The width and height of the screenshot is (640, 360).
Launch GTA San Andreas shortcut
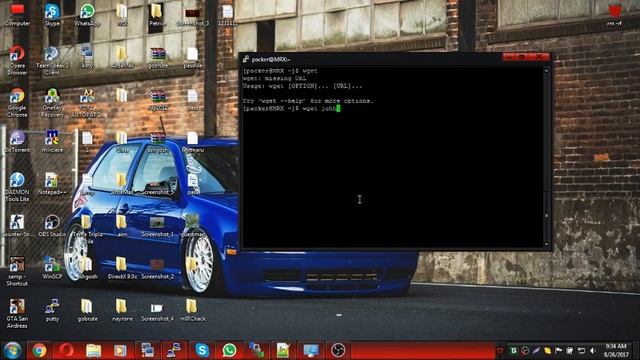(x=17, y=313)
